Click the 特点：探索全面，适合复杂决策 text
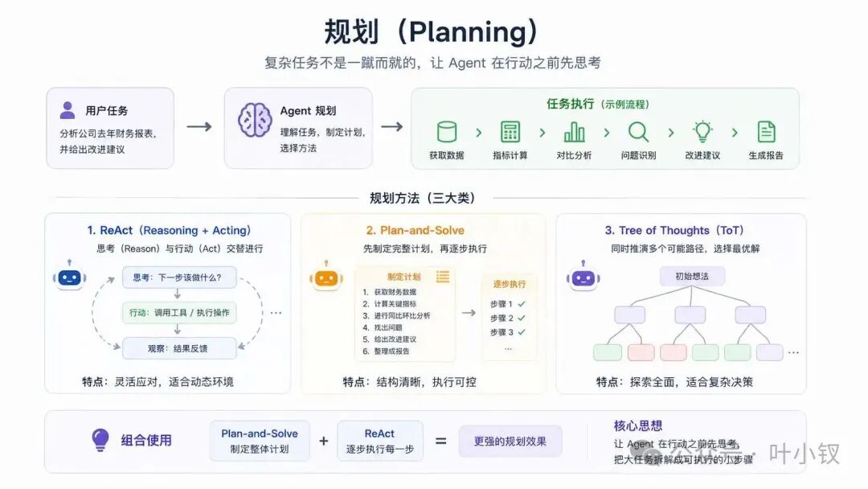 coord(674,381)
